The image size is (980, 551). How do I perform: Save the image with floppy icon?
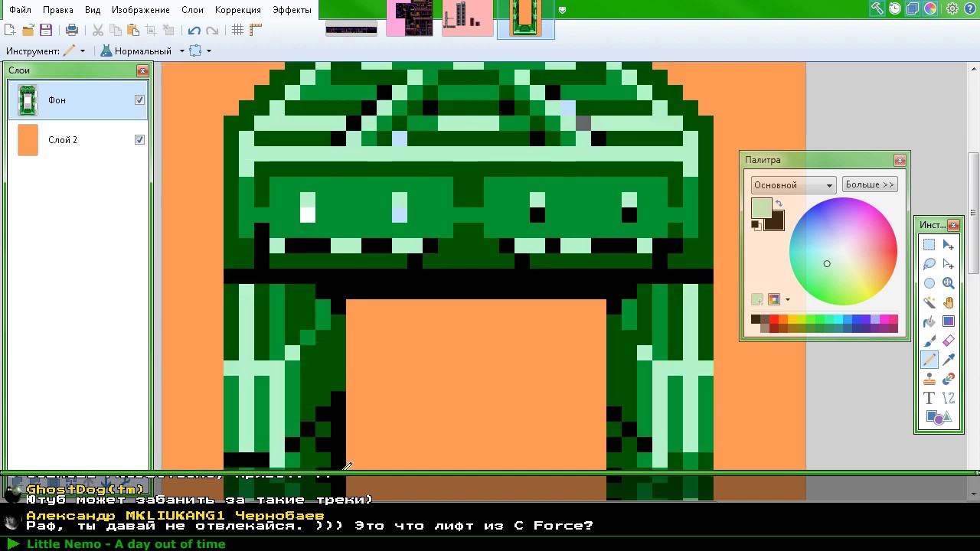46,30
